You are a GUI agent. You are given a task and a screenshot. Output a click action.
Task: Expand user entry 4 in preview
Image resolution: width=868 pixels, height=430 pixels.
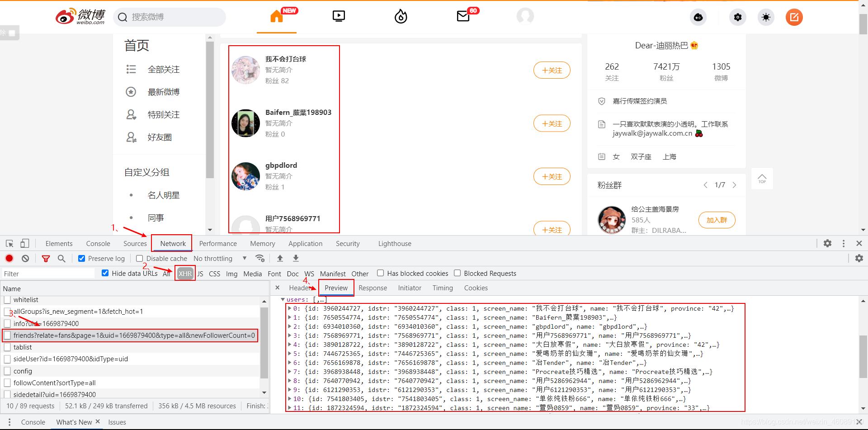(x=290, y=345)
